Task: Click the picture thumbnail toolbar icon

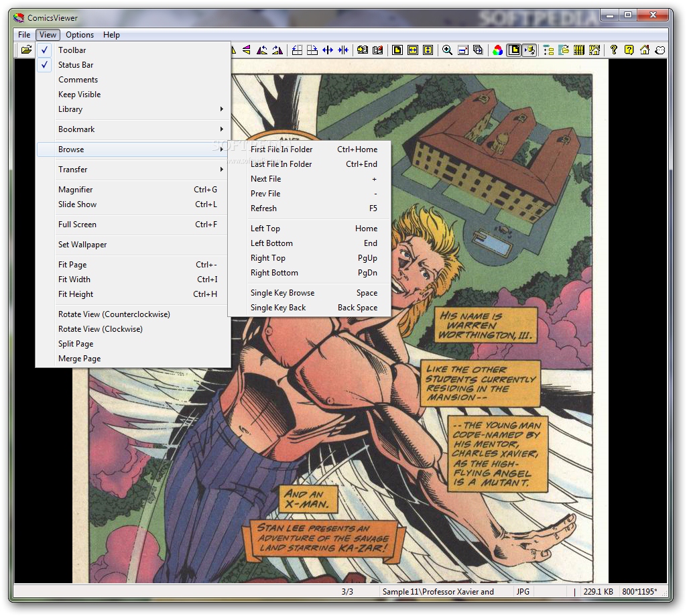Action: coord(595,50)
